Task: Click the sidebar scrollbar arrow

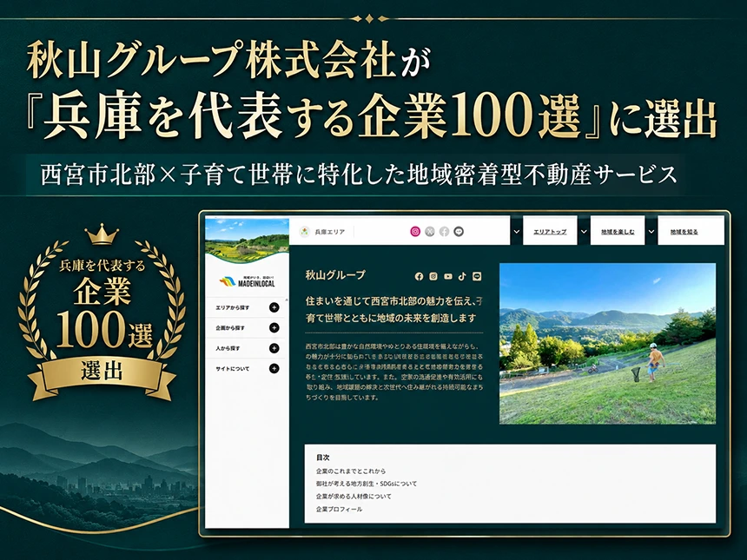Action: 287,300
